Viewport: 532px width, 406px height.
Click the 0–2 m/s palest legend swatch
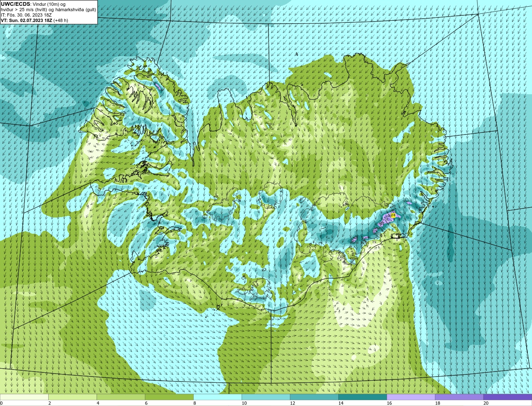(24, 397)
